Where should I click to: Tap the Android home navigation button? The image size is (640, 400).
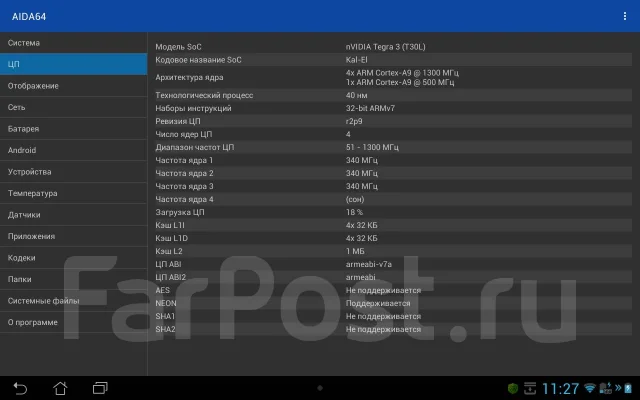(x=60, y=388)
